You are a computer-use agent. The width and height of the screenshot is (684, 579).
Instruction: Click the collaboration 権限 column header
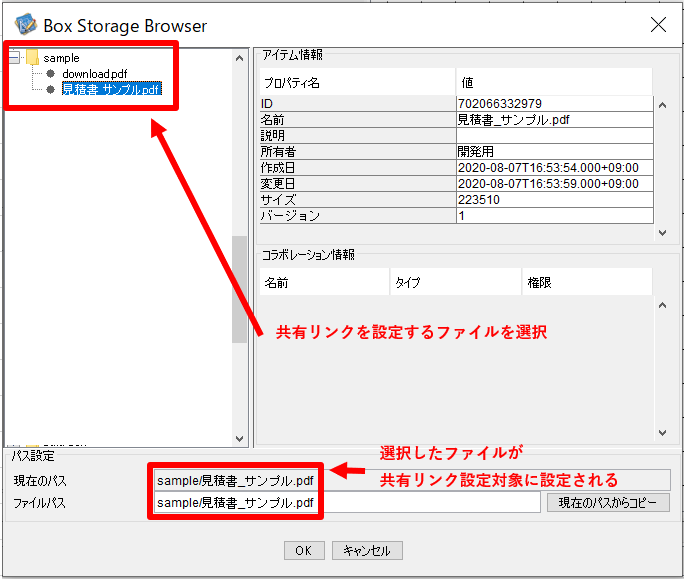click(x=587, y=282)
